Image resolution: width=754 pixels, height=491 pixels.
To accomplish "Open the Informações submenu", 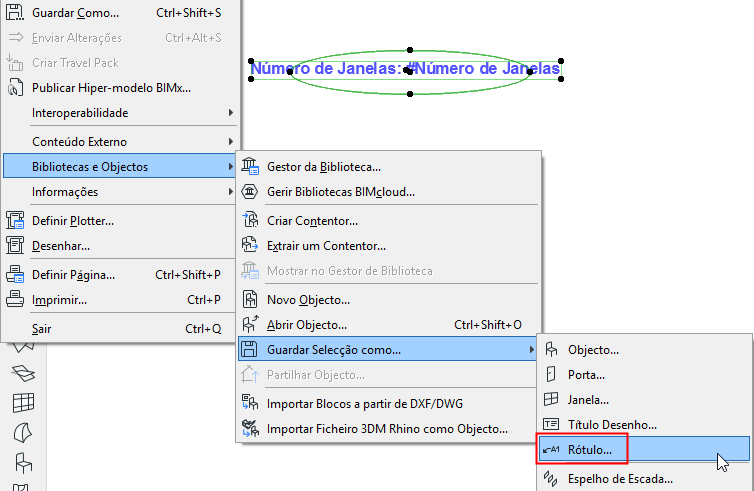I will [x=120, y=191].
